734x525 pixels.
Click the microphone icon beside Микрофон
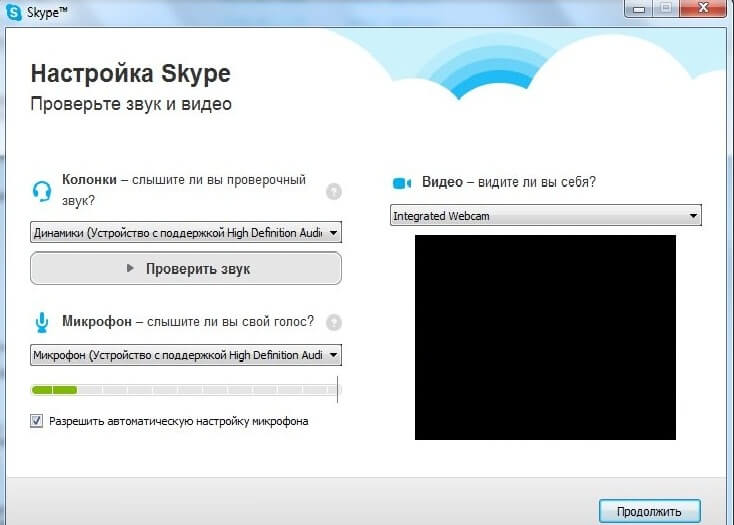coord(41,322)
